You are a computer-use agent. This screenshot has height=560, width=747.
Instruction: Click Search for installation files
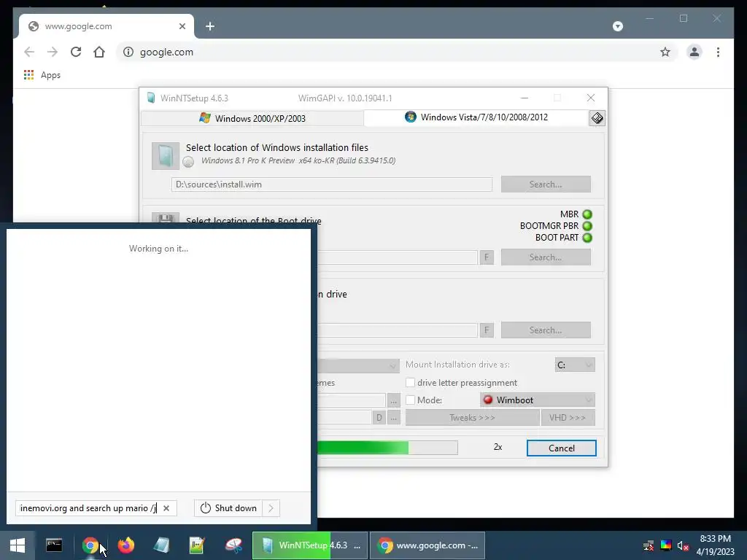coord(546,184)
